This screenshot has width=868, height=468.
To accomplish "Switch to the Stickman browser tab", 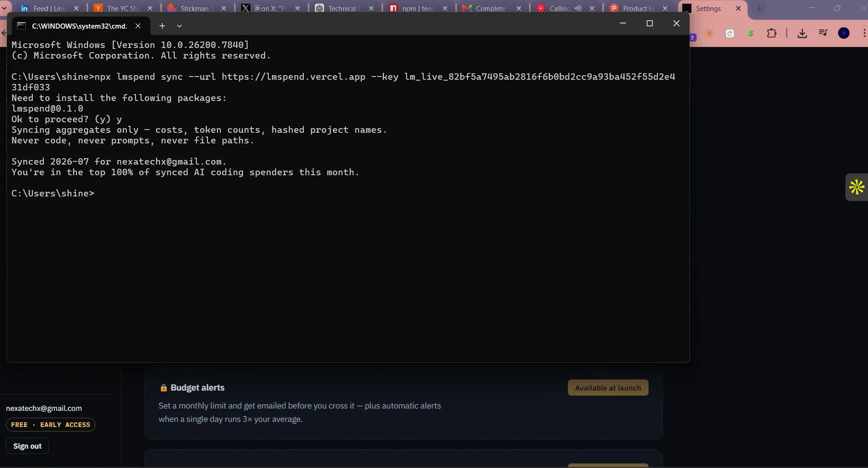I will (x=197, y=8).
